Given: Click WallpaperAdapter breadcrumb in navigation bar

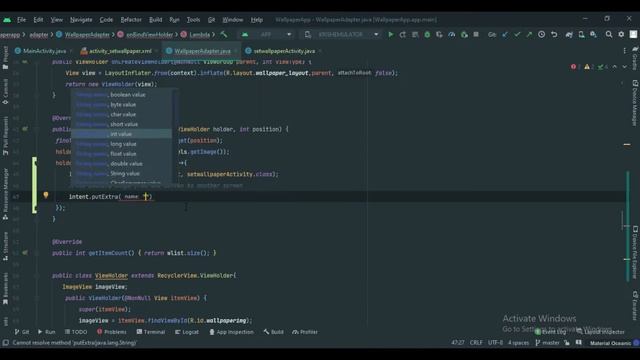Looking at the screenshot, I should (83, 35).
